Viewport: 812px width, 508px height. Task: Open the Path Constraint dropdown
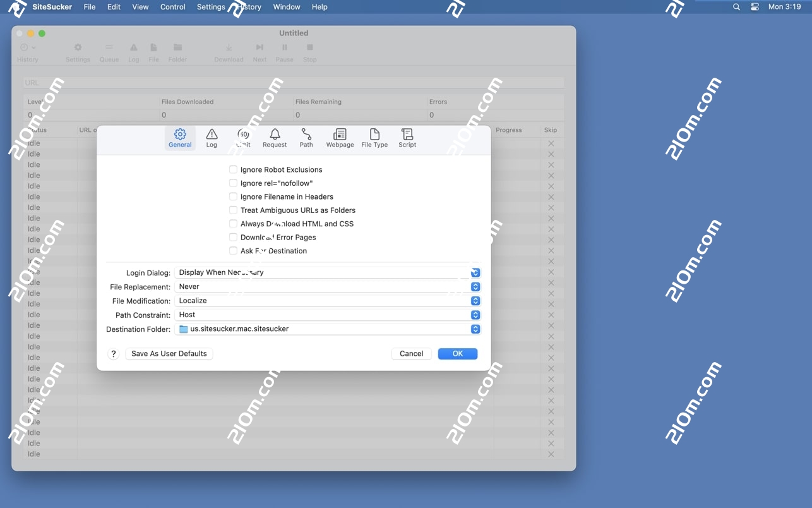tap(474, 315)
